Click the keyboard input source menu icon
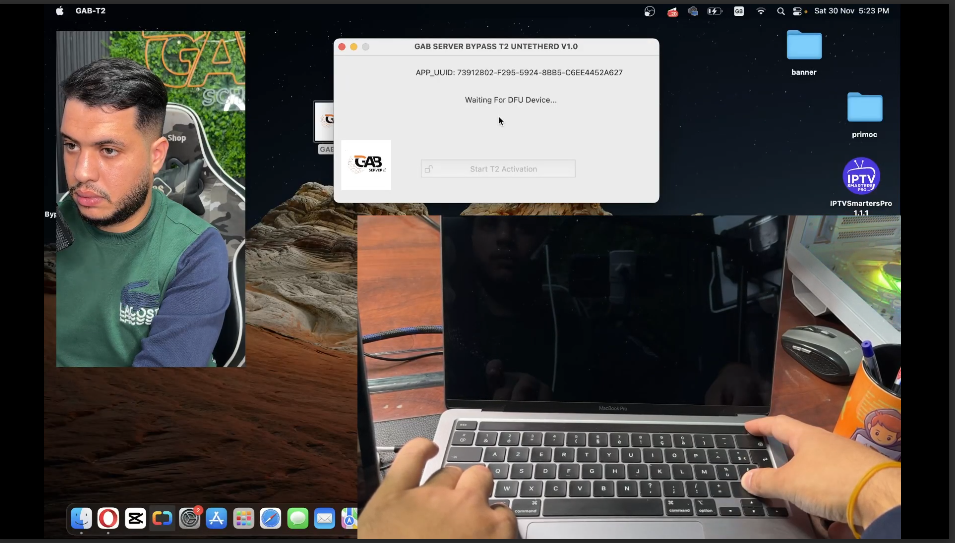 click(x=739, y=11)
